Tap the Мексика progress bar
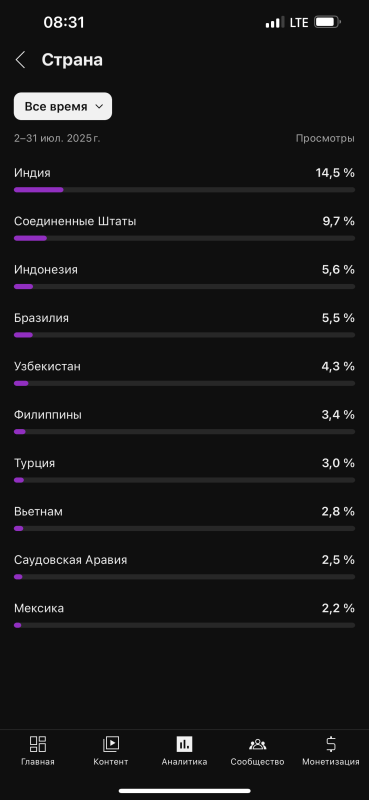 [184, 625]
